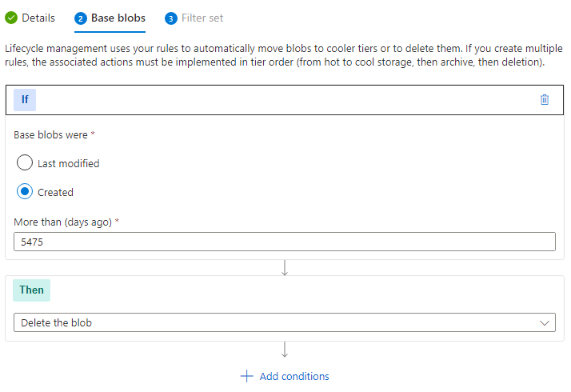Screen dimensions: 571x392
Task: Select the Last modified radio button
Action: tap(25, 163)
